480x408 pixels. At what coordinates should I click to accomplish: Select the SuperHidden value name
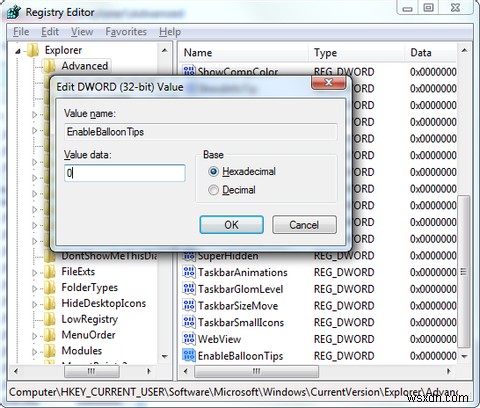point(228,256)
